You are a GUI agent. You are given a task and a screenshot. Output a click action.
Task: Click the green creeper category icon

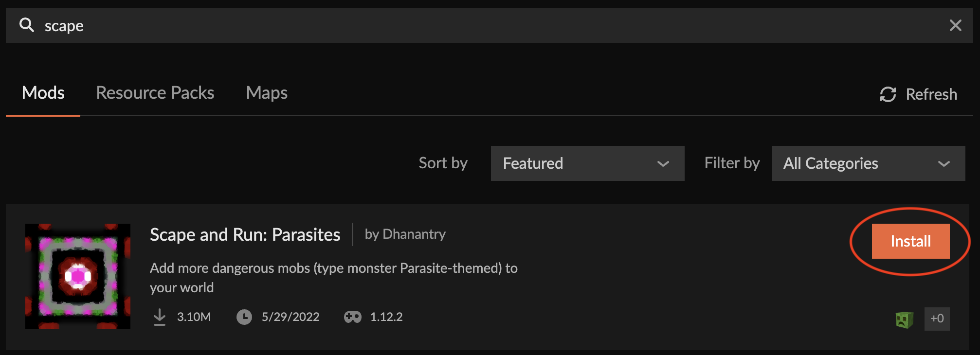904,319
